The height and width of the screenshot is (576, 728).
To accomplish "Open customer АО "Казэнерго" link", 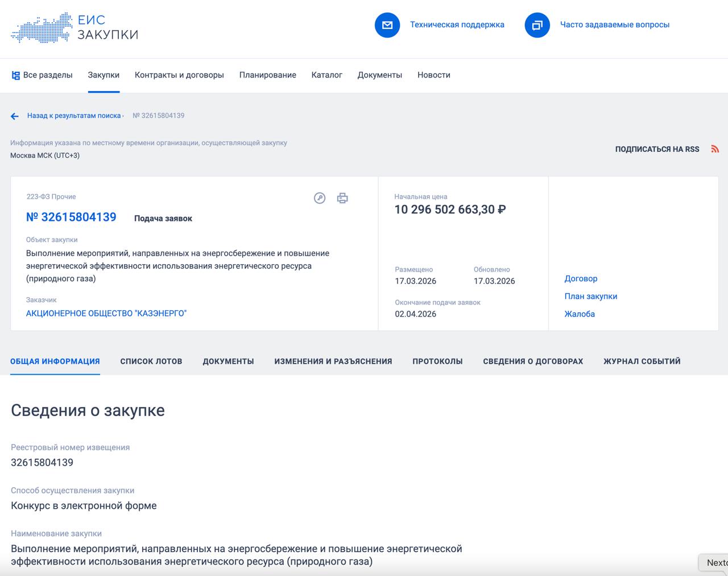I will [106, 314].
